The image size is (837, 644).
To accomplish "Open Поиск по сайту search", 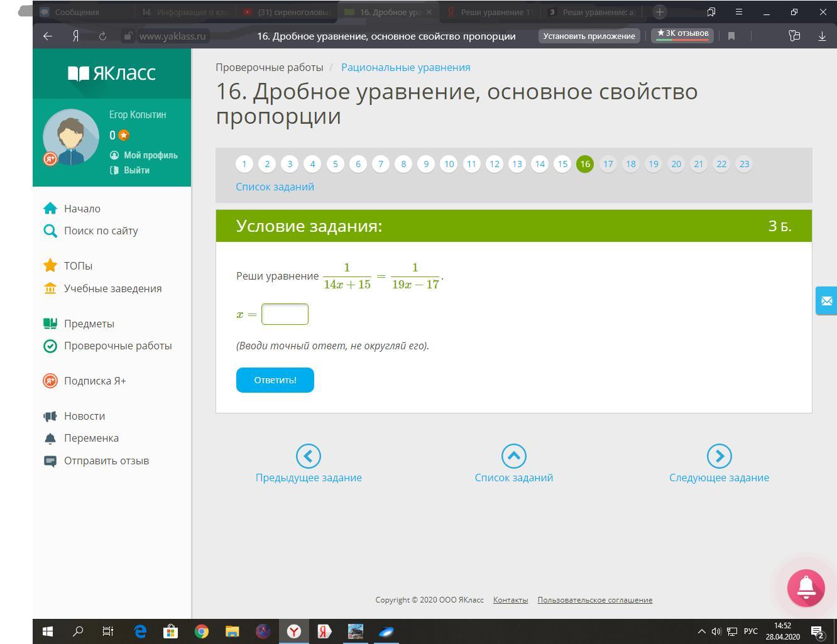I will (101, 231).
